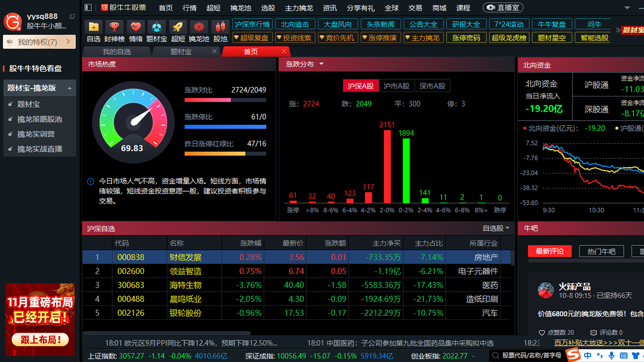Select the 资讯 menu item
Image resolution: width=644 pixels, height=362 pixels.
[x=330, y=8]
